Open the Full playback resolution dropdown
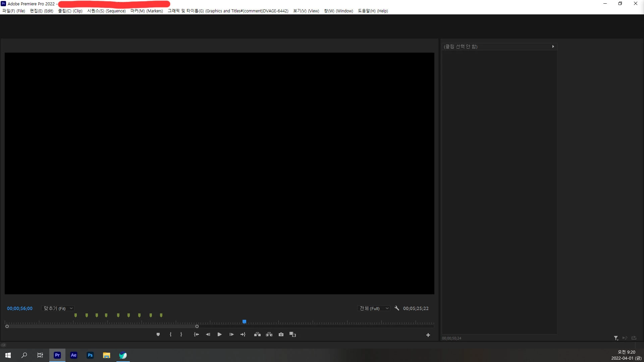644x362 pixels. pos(374,308)
